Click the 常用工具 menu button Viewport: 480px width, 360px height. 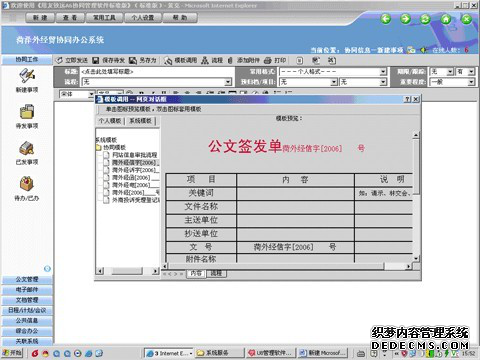click(x=104, y=18)
